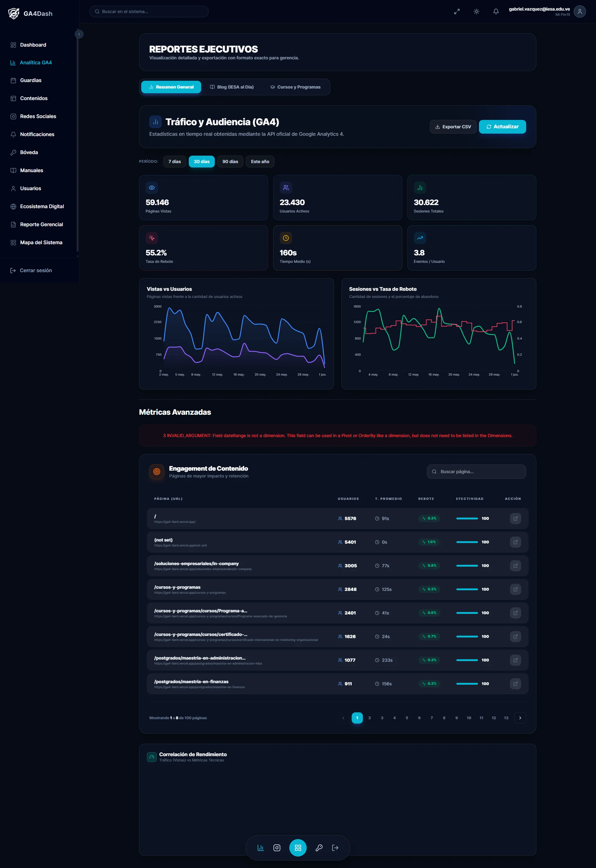Viewport: 596px width, 868px height.
Task: Toggle the light/dark theme sun icon
Action: 476,11
